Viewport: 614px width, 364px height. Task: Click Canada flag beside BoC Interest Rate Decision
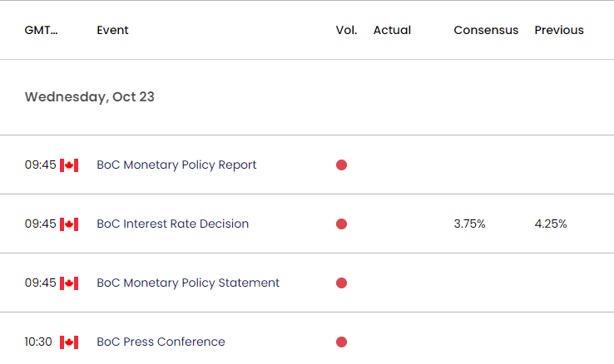[x=69, y=224]
